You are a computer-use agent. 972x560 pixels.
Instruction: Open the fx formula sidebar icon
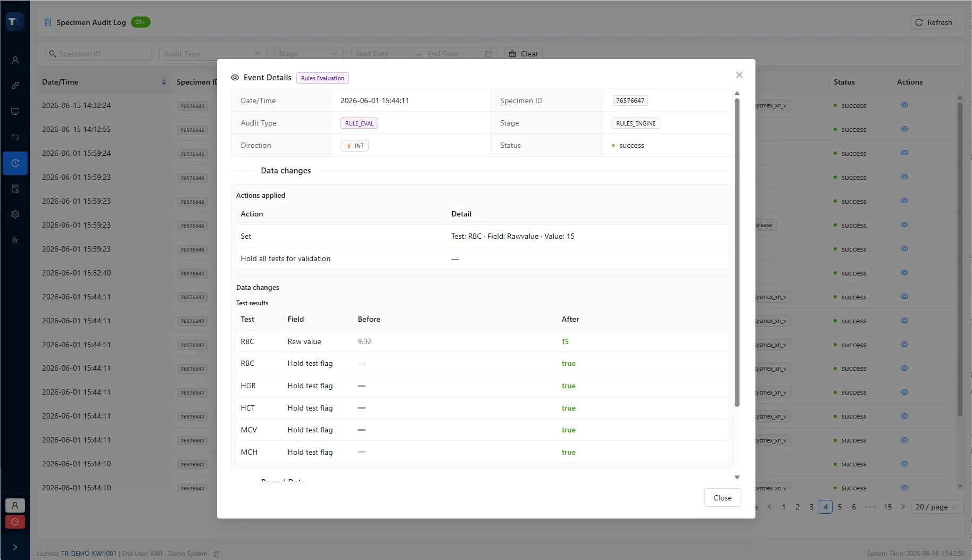point(15,240)
